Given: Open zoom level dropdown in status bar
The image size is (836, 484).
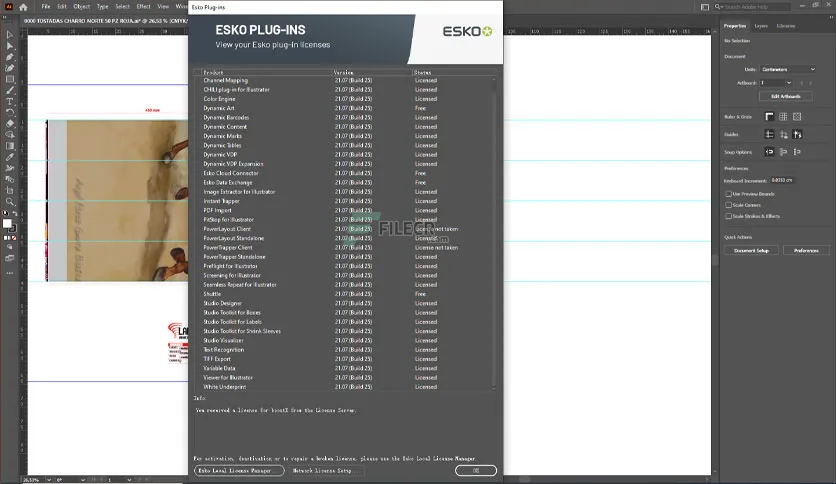Looking at the screenshot, I should [x=49, y=480].
